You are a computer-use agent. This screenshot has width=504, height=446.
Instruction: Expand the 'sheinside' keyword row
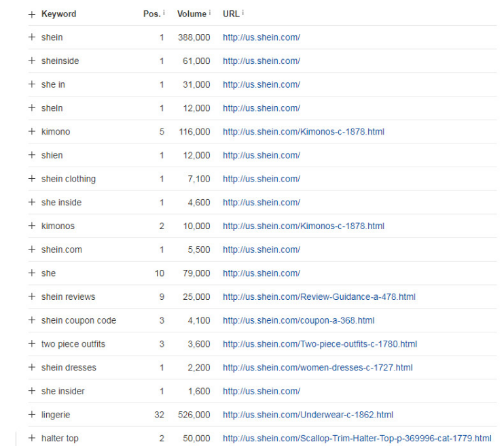point(31,61)
